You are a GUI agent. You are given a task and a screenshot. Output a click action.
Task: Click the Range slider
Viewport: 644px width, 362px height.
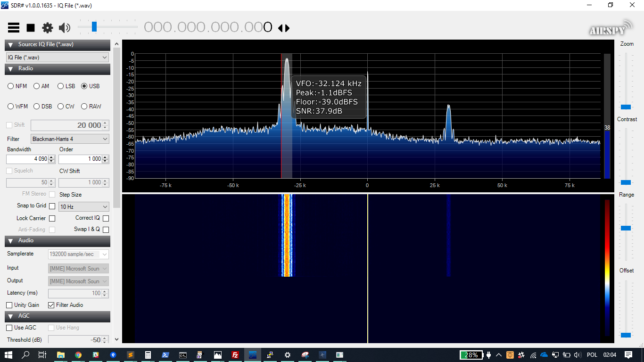point(626,232)
